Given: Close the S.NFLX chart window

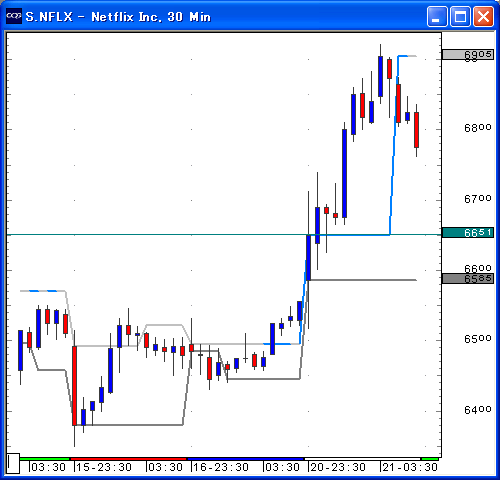Looking at the screenshot, I should [483, 16].
